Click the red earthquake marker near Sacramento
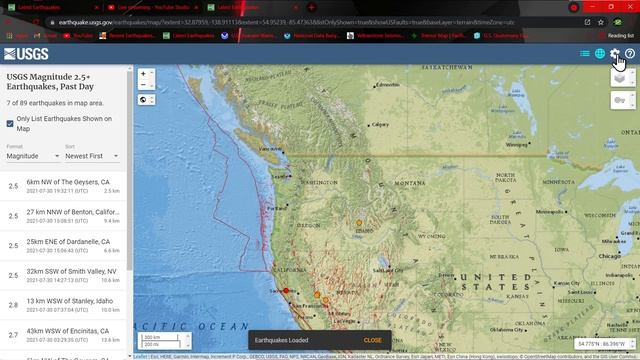640x360 pixels. pyautogui.click(x=286, y=291)
